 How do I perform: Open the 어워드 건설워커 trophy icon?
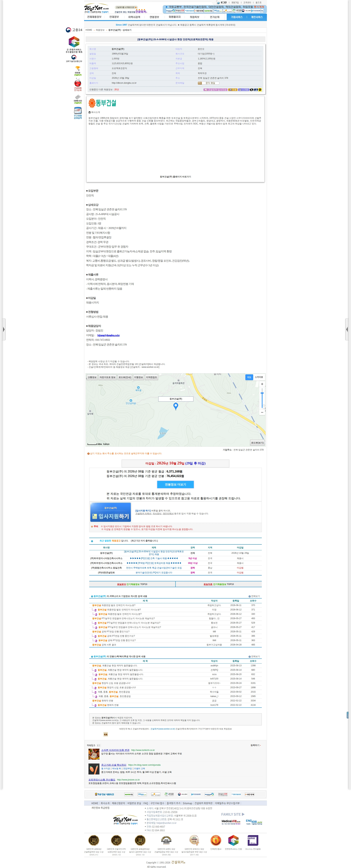78,71
